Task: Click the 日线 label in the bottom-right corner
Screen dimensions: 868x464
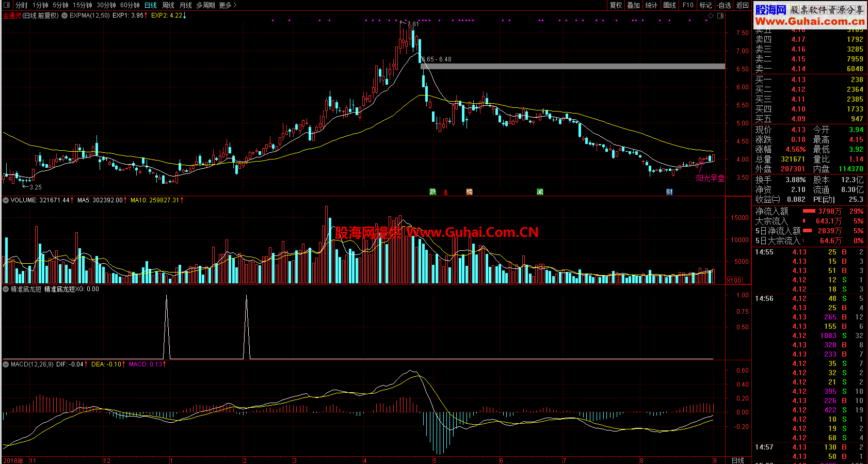Action: [738, 460]
